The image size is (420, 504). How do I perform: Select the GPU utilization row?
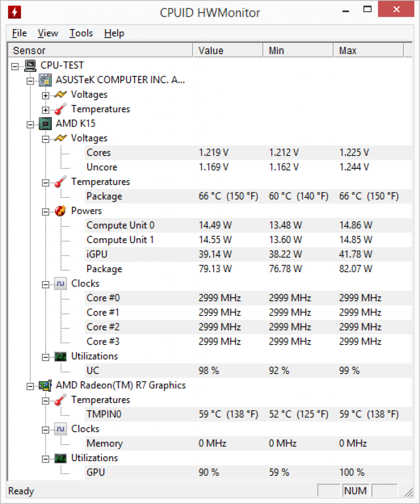click(x=248, y=472)
